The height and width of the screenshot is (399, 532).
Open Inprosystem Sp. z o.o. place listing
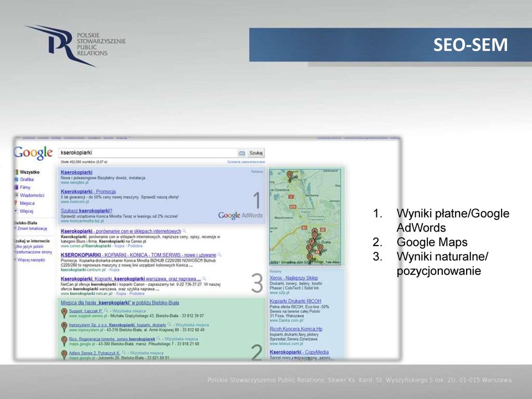tap(117, 325)
